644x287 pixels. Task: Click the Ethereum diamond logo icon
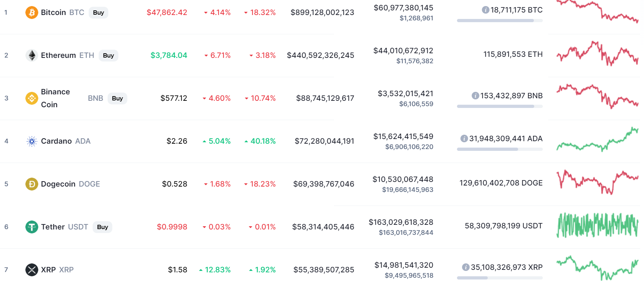32,55
